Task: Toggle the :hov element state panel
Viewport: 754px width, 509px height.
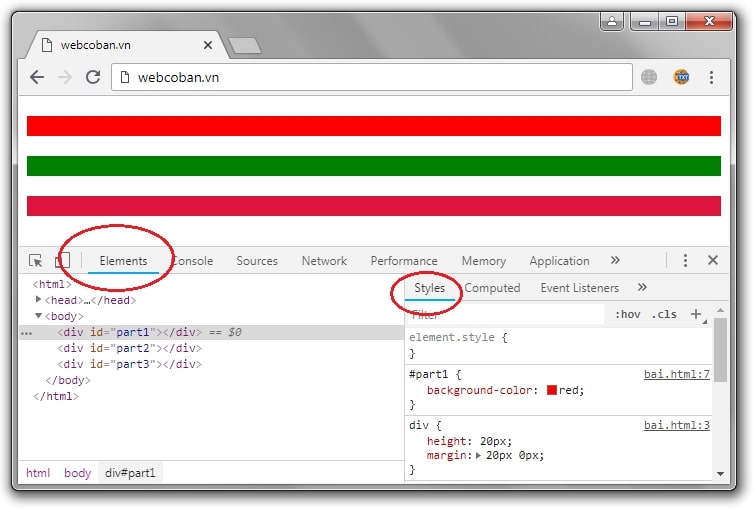Action: pyautogui.click(x=628, y=314)
